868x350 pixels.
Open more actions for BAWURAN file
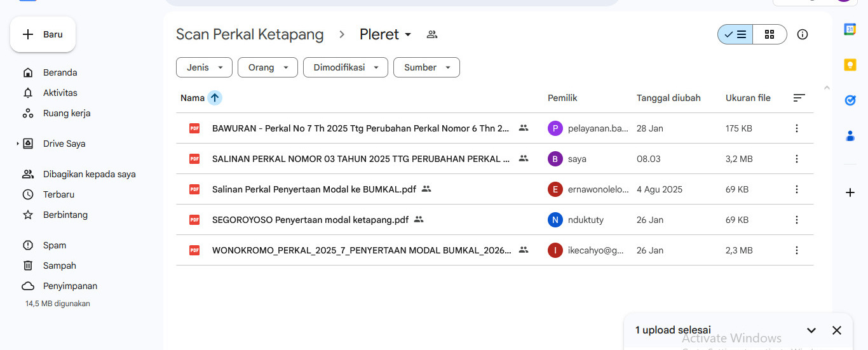click(x=797, y=128)
